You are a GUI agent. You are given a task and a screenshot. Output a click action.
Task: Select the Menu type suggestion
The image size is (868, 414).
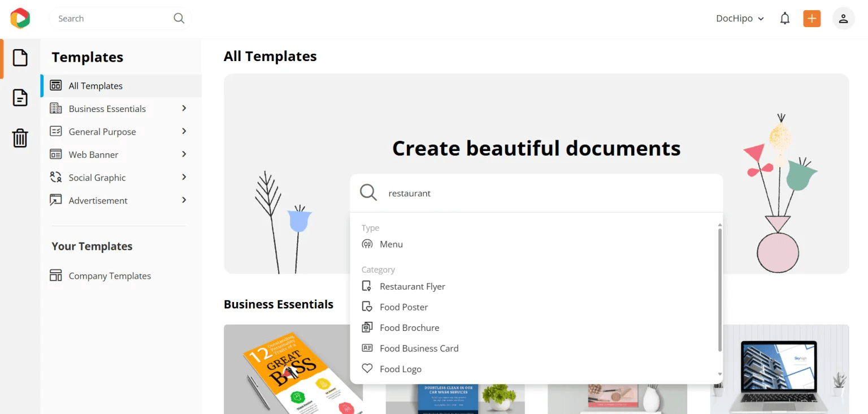(391, 244)
